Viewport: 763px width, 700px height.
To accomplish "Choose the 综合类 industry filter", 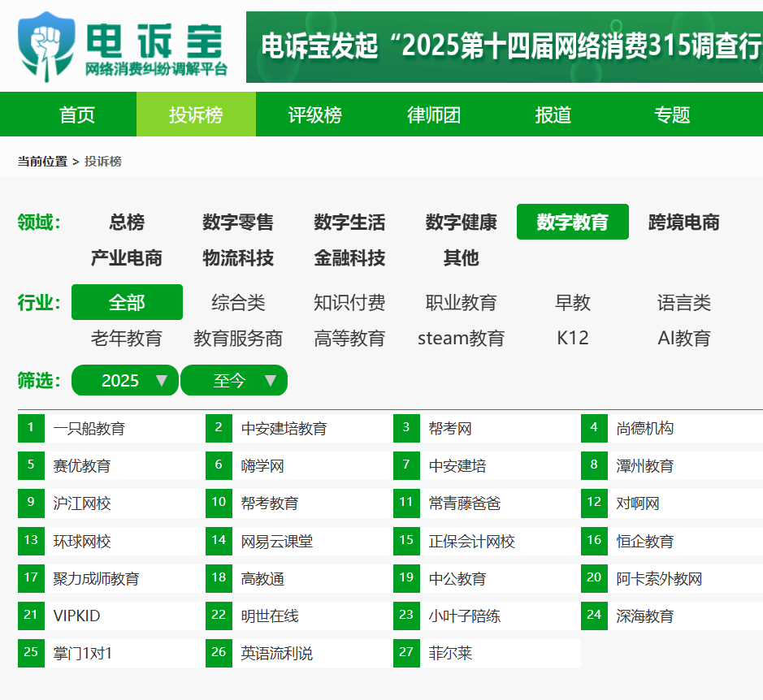I will click(238, 302).
